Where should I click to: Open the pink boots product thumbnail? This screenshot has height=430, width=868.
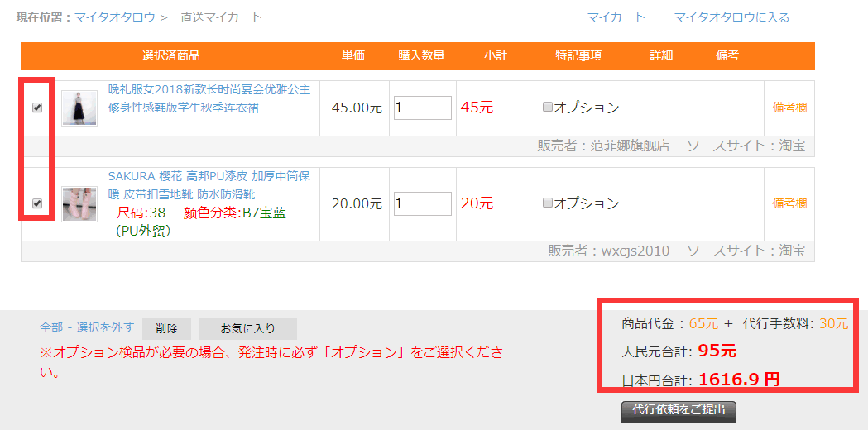pos(79,203)
